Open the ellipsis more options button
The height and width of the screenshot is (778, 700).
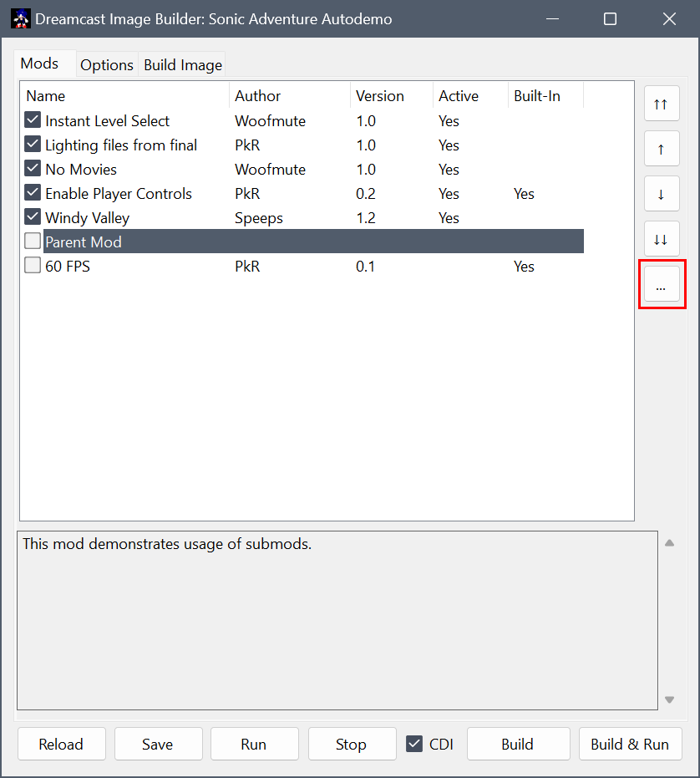click(661, 285)
